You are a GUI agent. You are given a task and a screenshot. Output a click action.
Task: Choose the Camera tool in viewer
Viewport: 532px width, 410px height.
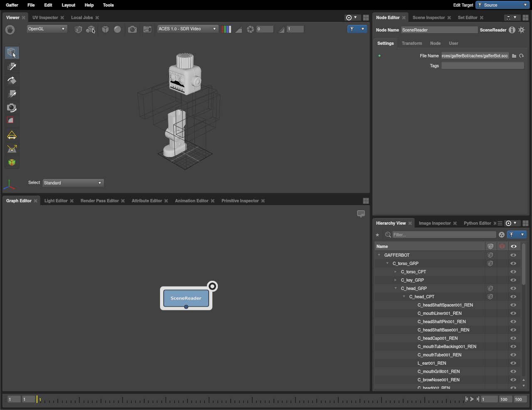pos(12,108)
